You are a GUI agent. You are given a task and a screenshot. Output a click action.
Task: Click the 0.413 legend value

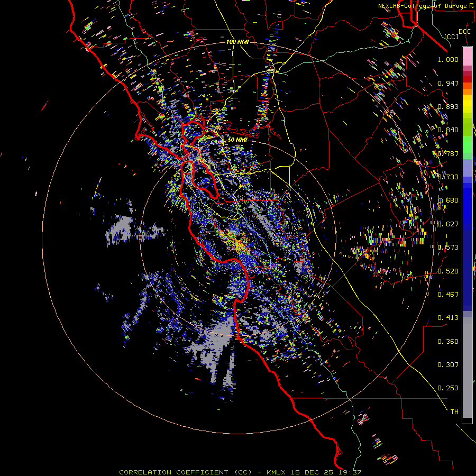[x=448, y=317]
